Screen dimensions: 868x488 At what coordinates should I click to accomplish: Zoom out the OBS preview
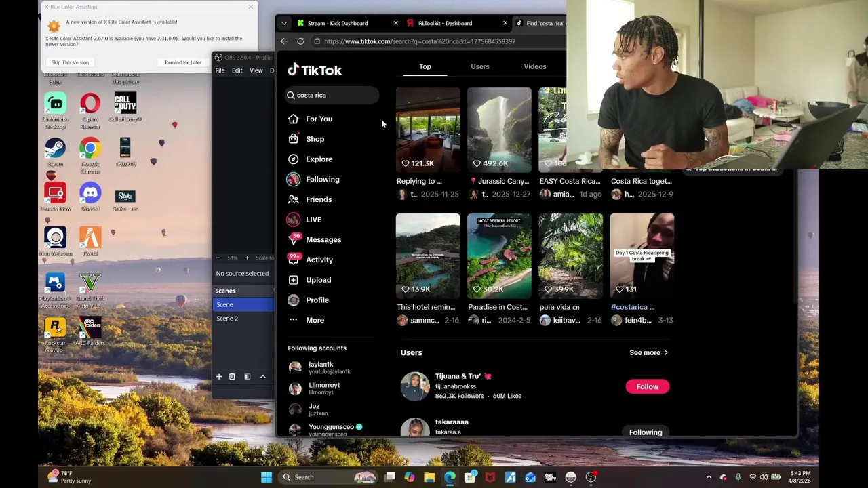[x=218, y=258]
